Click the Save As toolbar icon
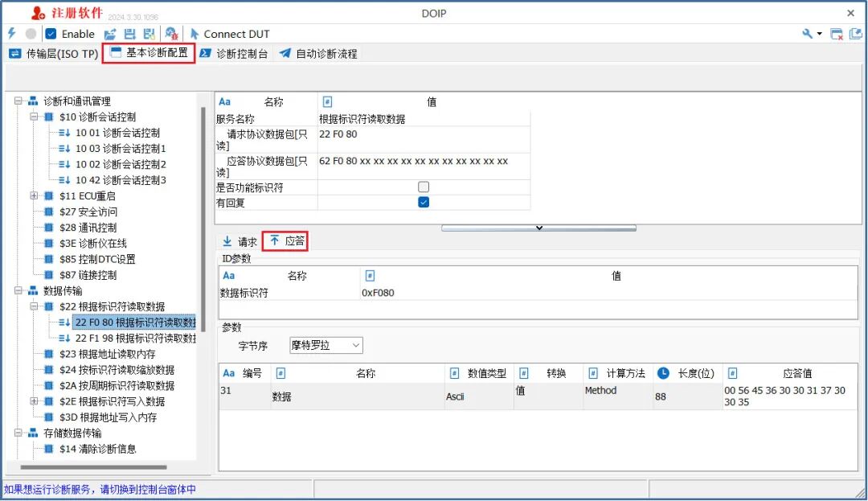868x501 pixels. [149, 33]
